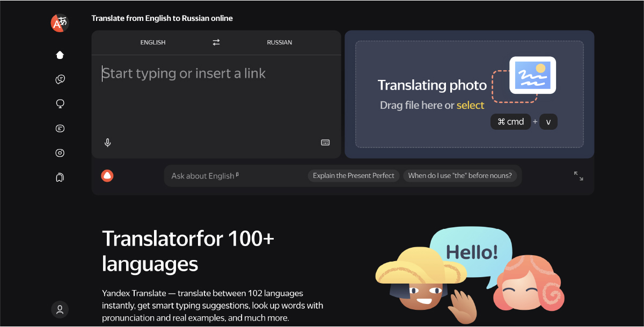Viewport: 644px width, 327px height.
Task: Activate the microphone voice input
Action: pyautogui.click(x=107, y=142)
